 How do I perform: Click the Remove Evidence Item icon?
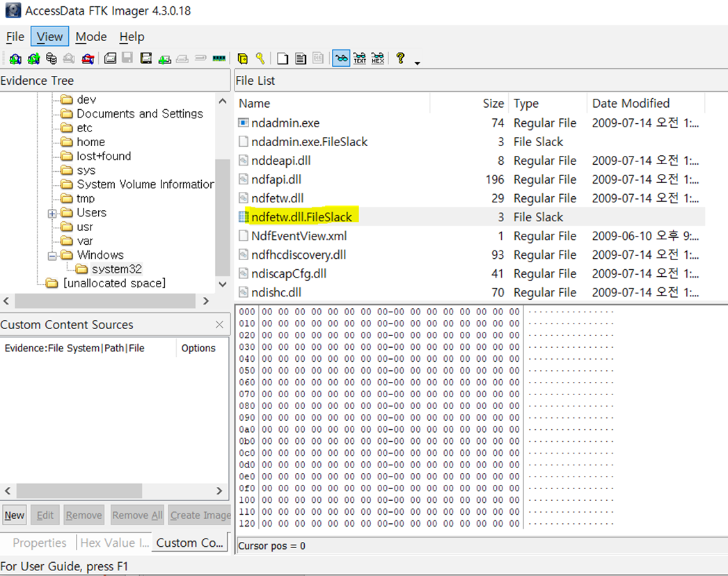pos(69,58)
